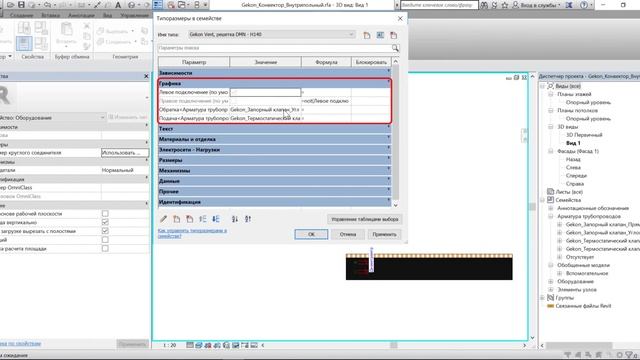The height and width of the screenshot is (360, 640).
Task: Click the Groups icon in project browser
Action: click(x=551, y=298)
